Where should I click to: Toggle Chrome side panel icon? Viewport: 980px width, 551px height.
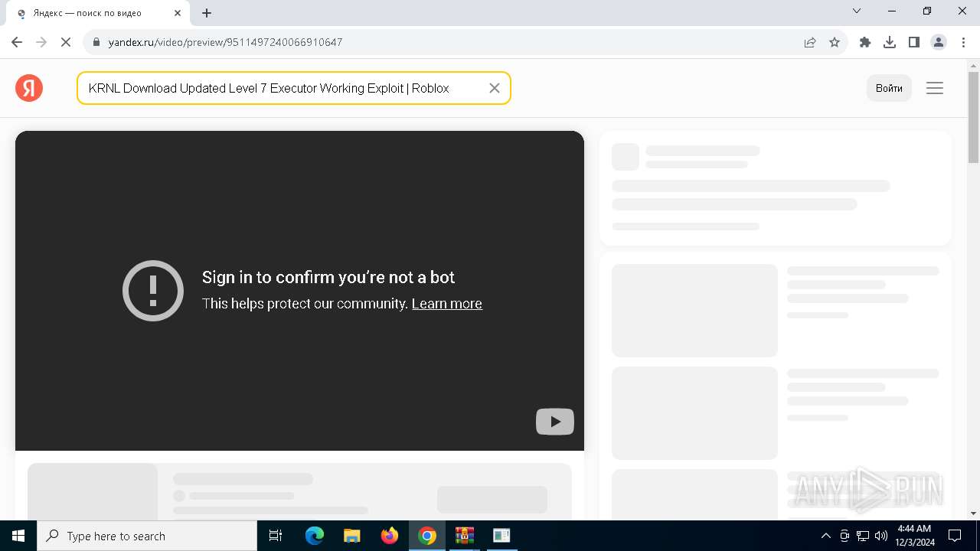coord(914,42)
